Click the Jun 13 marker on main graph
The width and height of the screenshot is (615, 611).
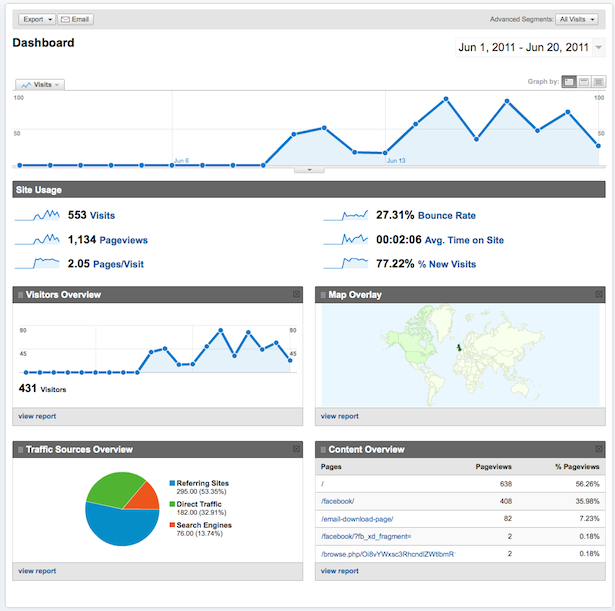point(396,161)
